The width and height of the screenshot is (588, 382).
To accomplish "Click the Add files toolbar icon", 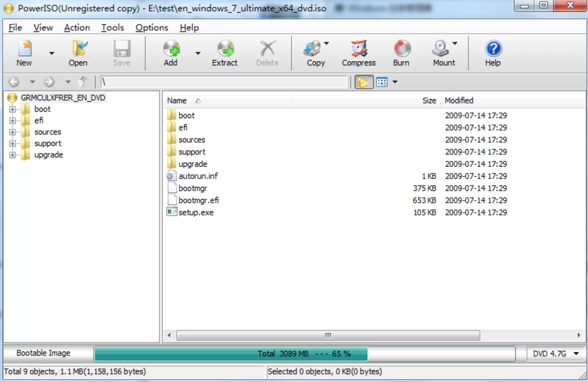I will 171,49.
